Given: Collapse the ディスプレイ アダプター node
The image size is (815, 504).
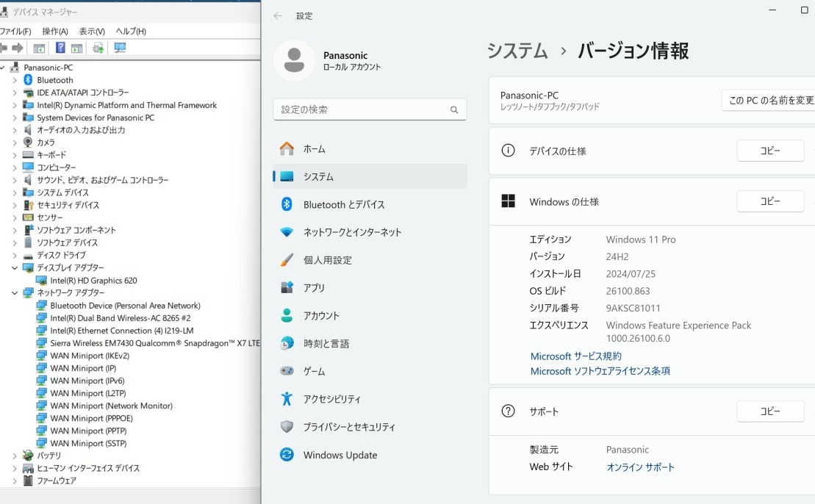Looking at the screenshot, I should click(x=15, y=267).
